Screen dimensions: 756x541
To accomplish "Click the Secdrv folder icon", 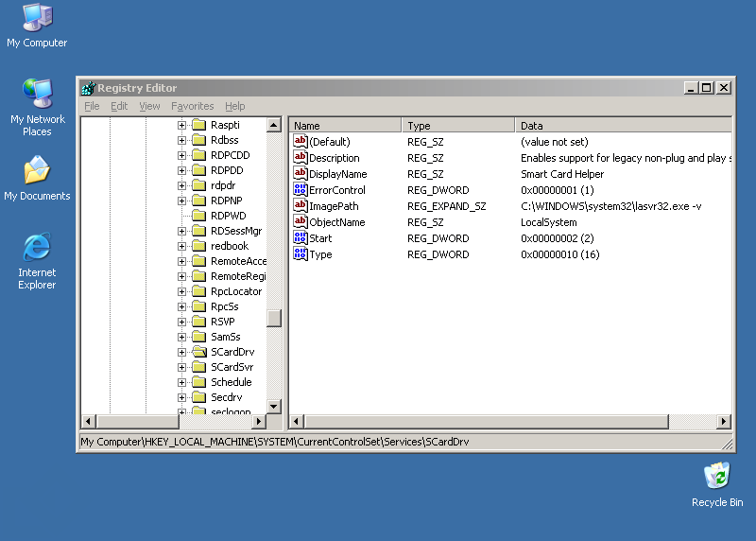I will coord(199,397).
